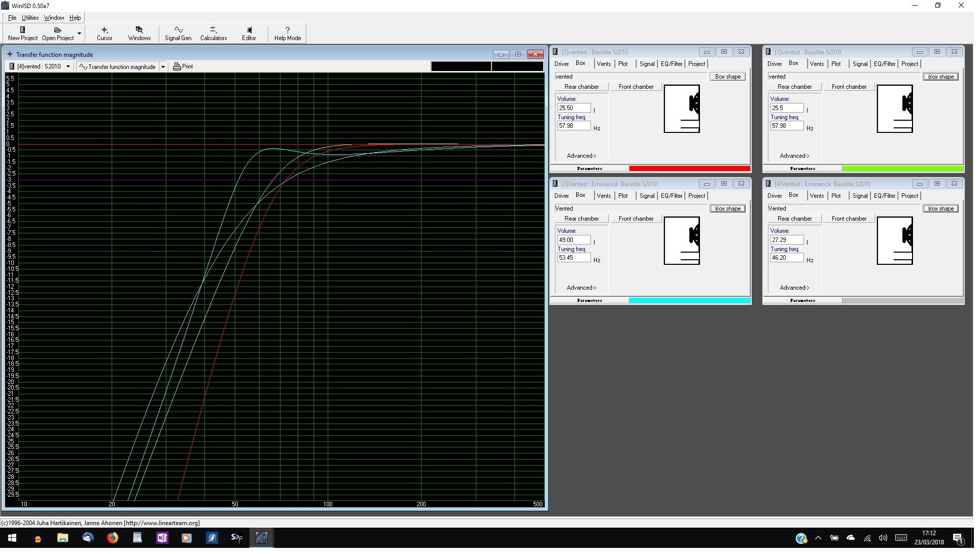Screen dimensions: 980x554
Task: Click the Open Project toolbar icon
Action: 58,33
